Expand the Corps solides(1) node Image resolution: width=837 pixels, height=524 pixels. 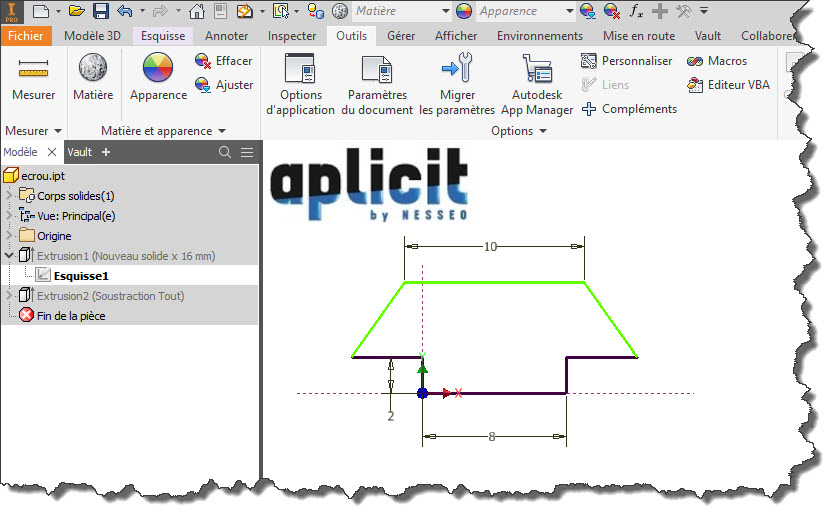(10, 196)
